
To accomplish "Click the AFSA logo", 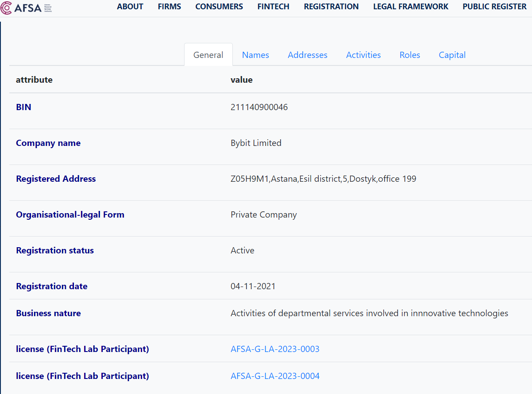I will tap(27, 8).
